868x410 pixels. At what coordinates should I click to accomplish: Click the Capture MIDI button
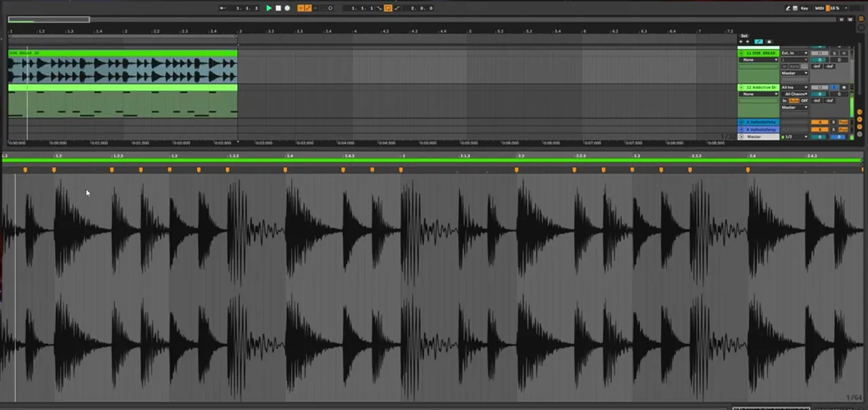tap(323, 8)
